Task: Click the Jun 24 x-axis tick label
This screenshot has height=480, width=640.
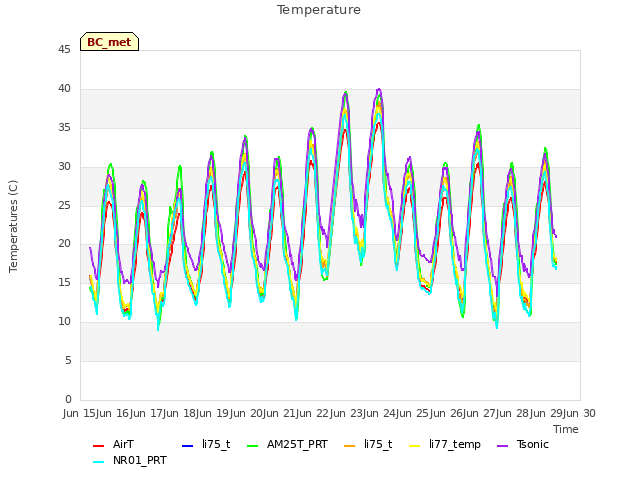Action: [381, 413]
